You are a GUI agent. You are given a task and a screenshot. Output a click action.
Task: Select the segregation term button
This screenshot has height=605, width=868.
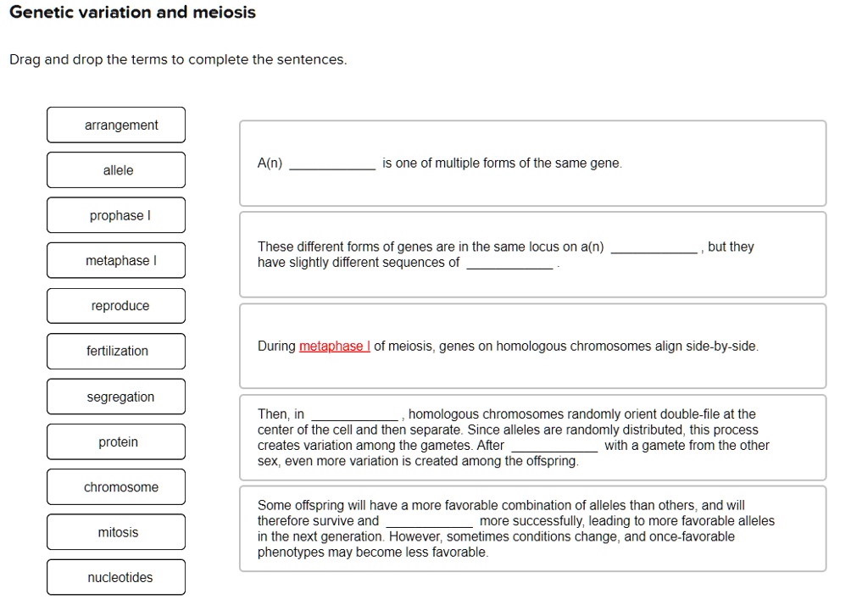coord(115,396)
